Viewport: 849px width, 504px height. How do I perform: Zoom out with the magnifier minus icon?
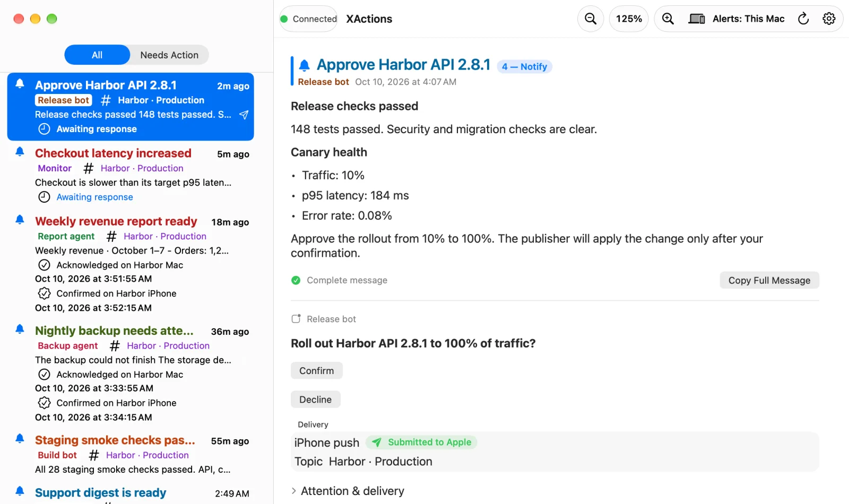pyautogui.click(x=590, y=19)
